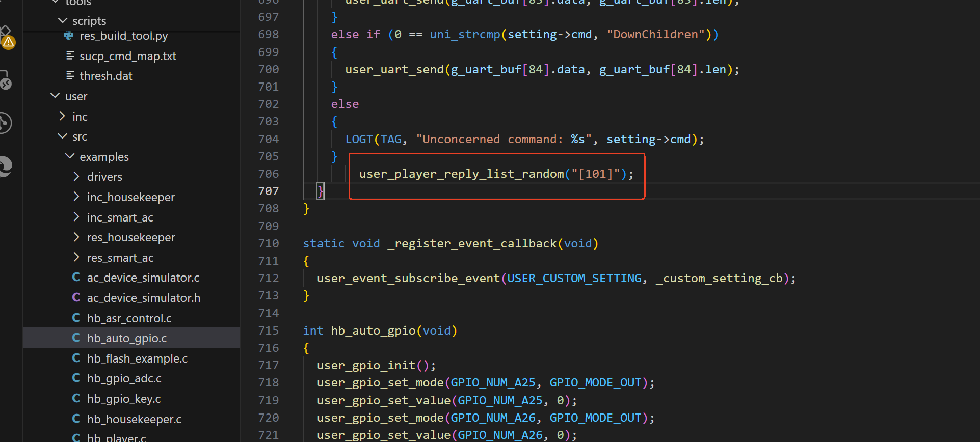The image size is (980, 442).
Task: Click line number 707 in the gutter
Action: click(268, 191)
